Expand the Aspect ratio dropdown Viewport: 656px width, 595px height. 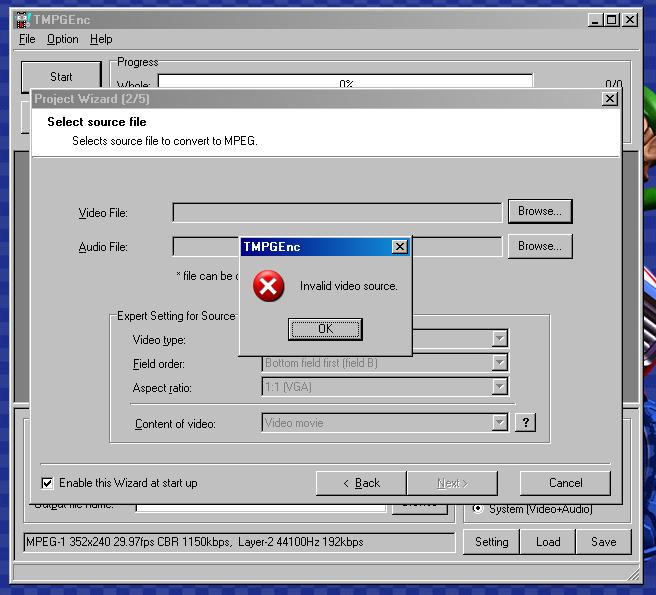coord(500,387)
